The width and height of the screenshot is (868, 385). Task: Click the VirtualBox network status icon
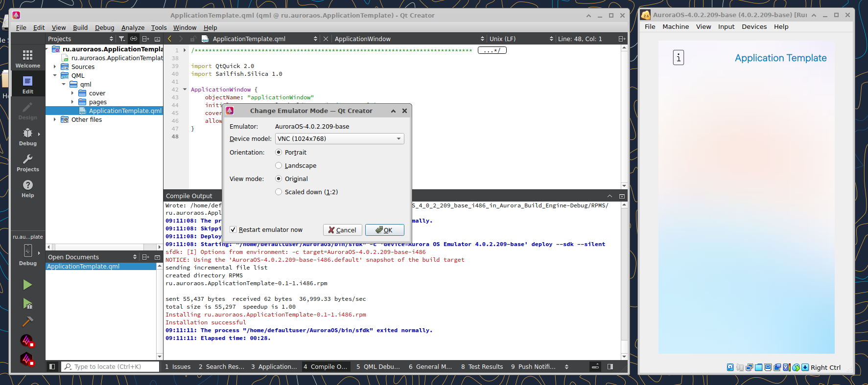[x=749, y=367]
